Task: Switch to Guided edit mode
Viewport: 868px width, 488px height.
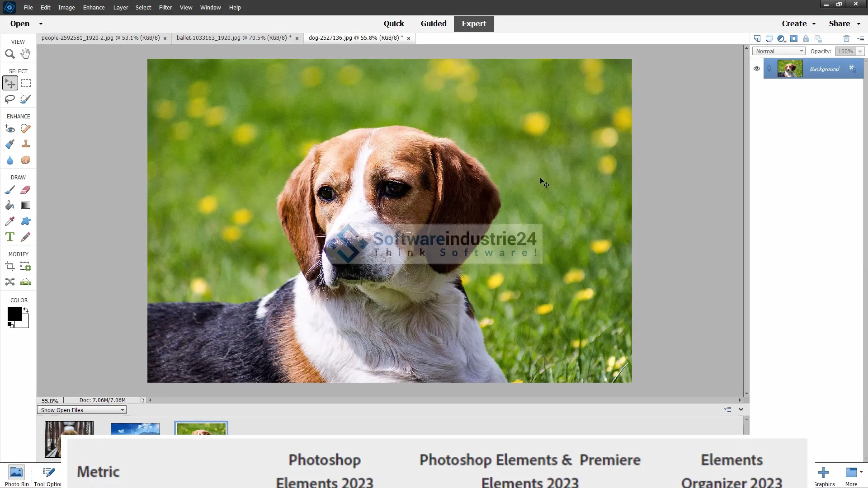Action: point(433,24)
